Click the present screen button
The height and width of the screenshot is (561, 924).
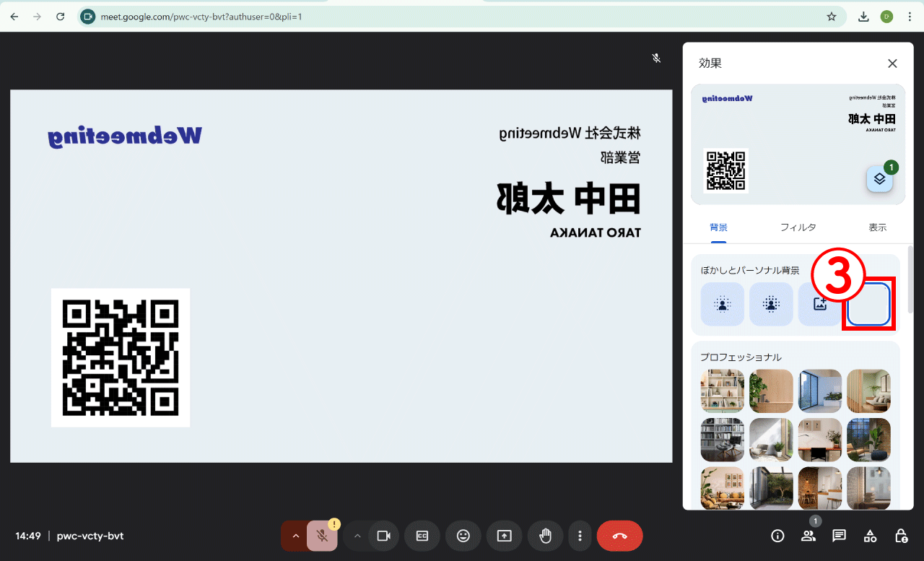coord(504,536)
